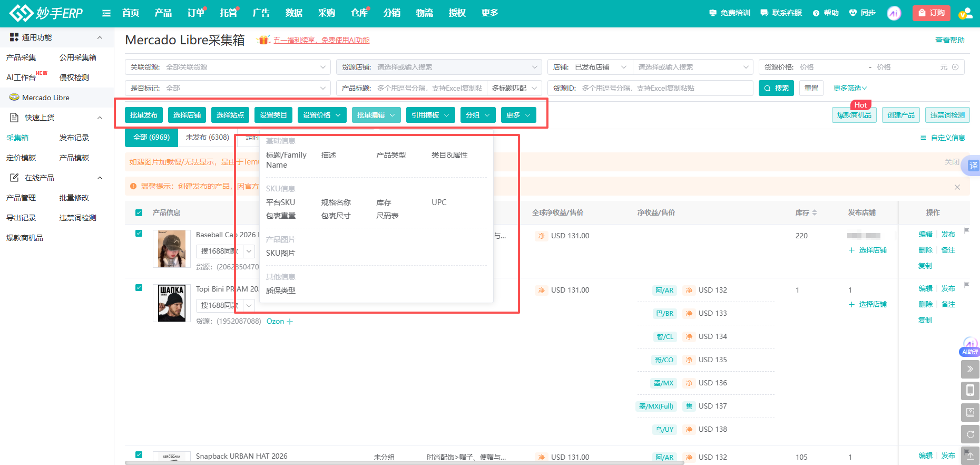Click the gift icon beside page title
The width and height of the screenshot is (980, 465).
click(263, 40)
